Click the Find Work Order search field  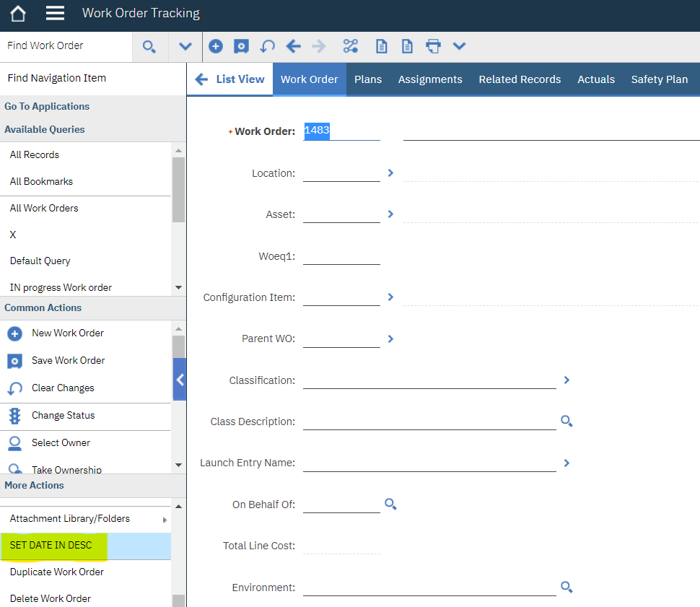[x=65, y=45]
